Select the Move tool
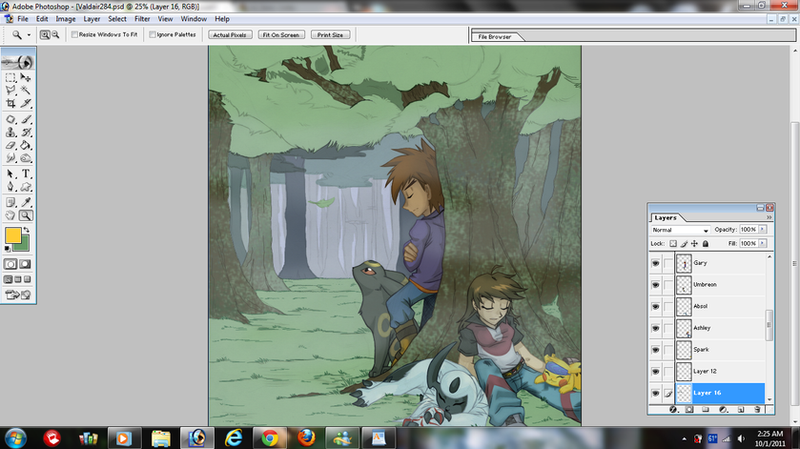 tap(26, 78)
